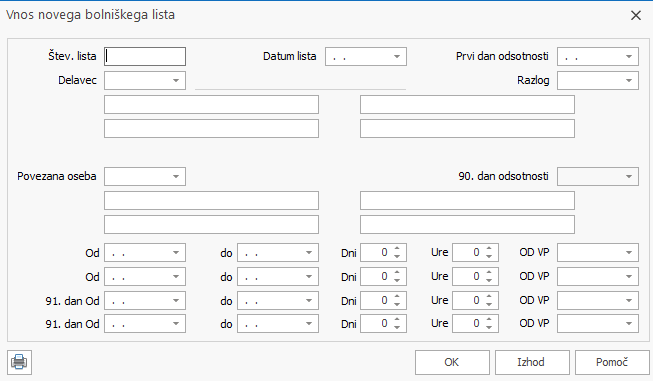
Task: Open the do date dropdown in the first Od row
Action: pos(309,253)
